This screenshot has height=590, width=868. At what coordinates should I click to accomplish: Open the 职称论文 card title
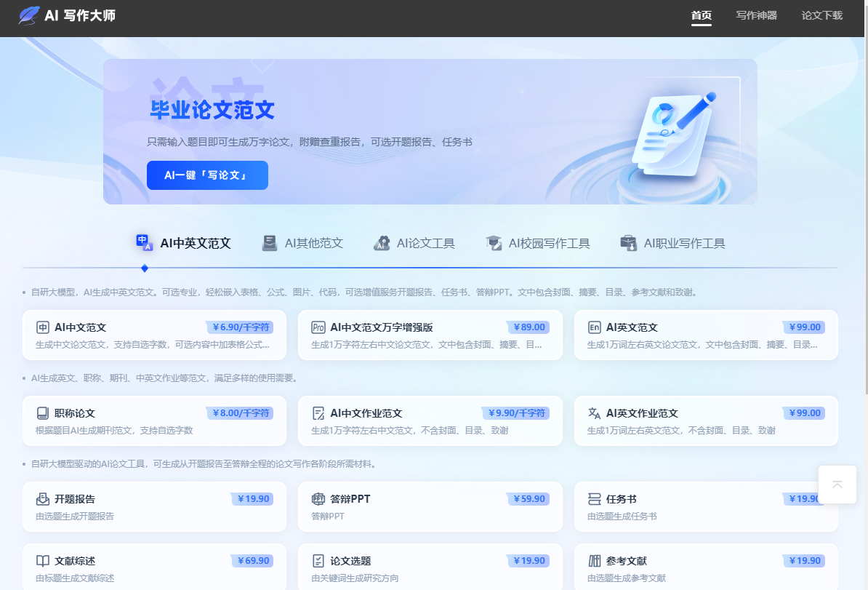(x=75, y=413)
